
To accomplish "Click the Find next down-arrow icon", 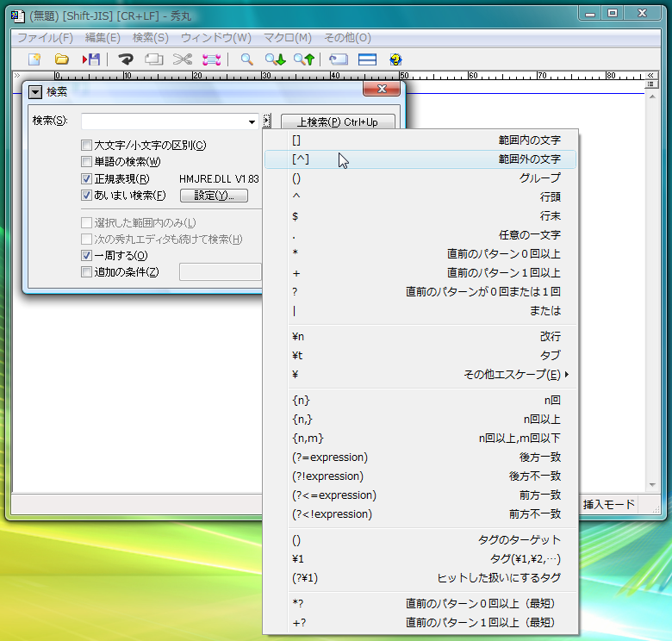I will pos(275,59).
